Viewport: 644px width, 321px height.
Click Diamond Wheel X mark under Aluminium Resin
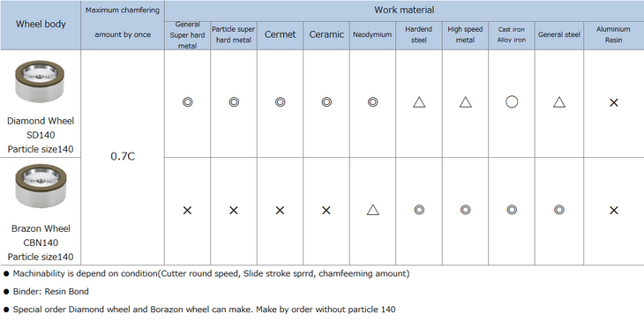pos(614,102)
